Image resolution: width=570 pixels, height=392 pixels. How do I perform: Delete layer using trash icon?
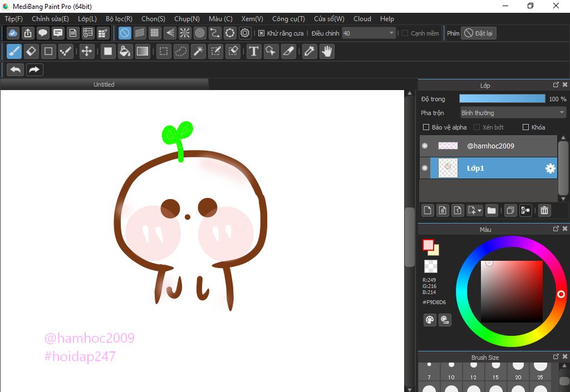(x=544, y=210)
